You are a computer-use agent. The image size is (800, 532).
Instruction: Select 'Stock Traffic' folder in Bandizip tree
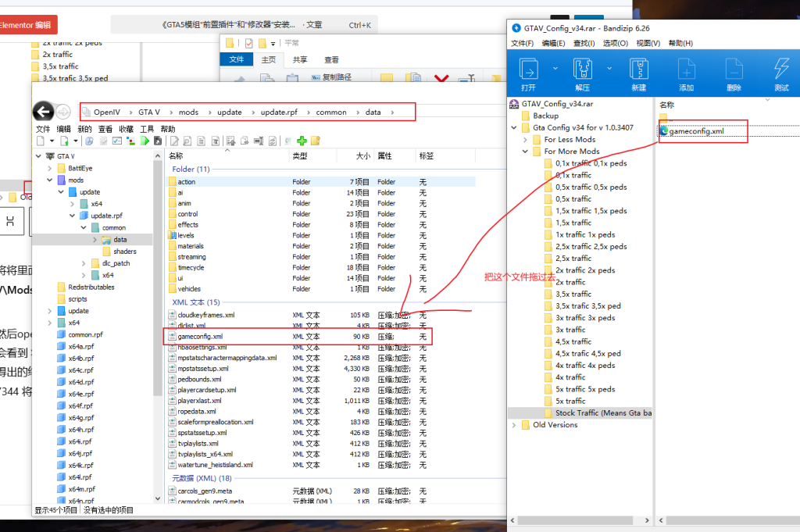click(x=603, y=413)
